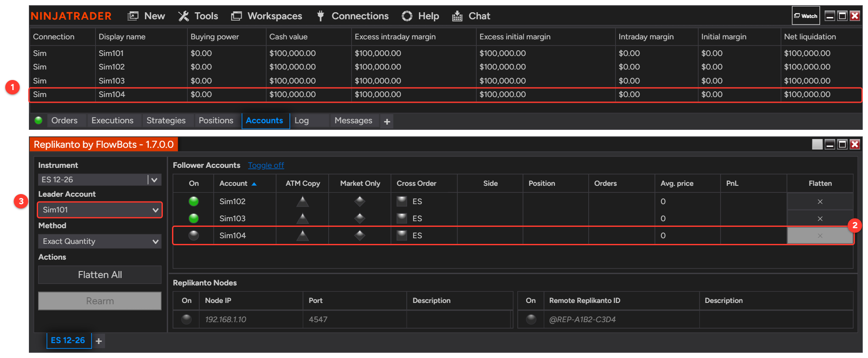Flatten the Sim104 follower account
The height and width of the screenshot is (358, 868).
tap(820, 236)
